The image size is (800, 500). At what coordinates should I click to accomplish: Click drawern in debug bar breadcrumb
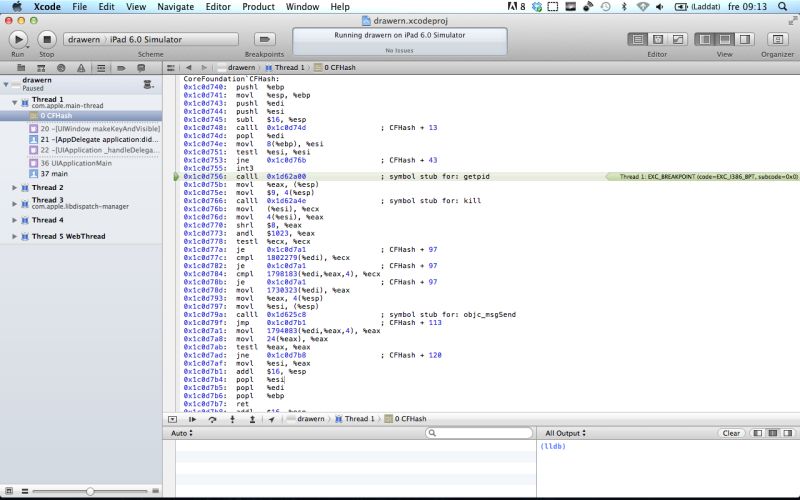pos(306,419)
